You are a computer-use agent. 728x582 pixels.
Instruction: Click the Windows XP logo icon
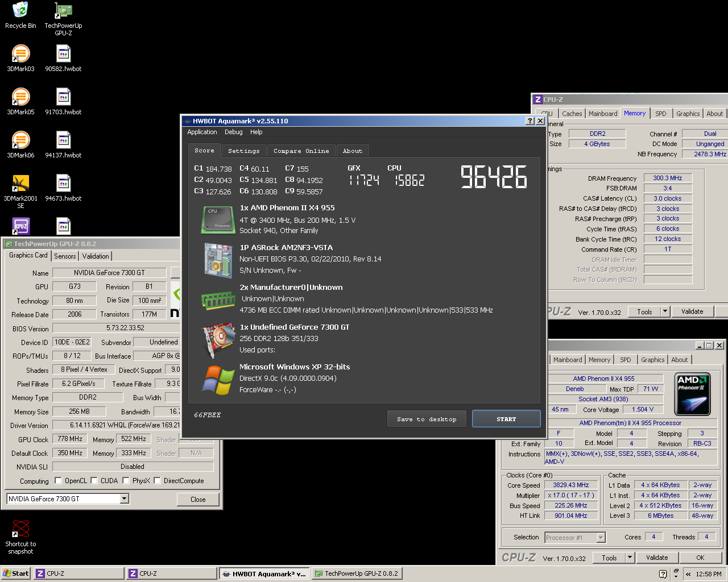point(218,380)
